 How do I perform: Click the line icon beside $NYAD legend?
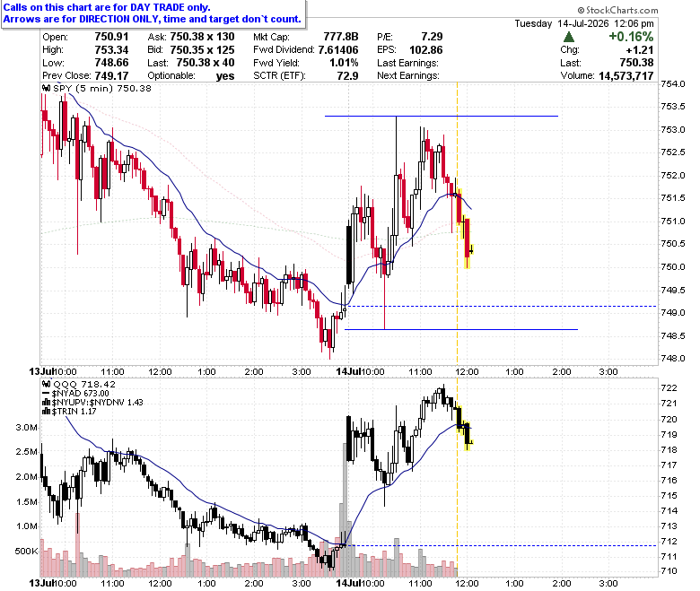tap(46, 394)
